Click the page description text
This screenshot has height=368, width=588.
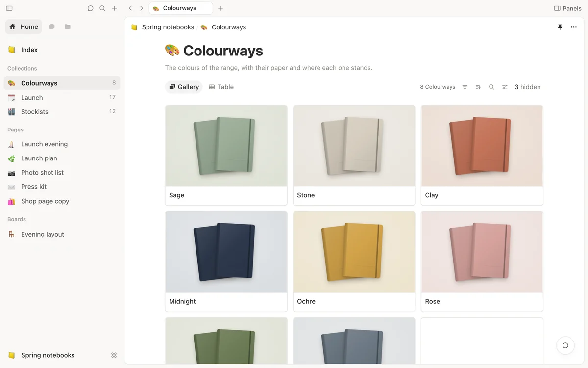(269, 68)
